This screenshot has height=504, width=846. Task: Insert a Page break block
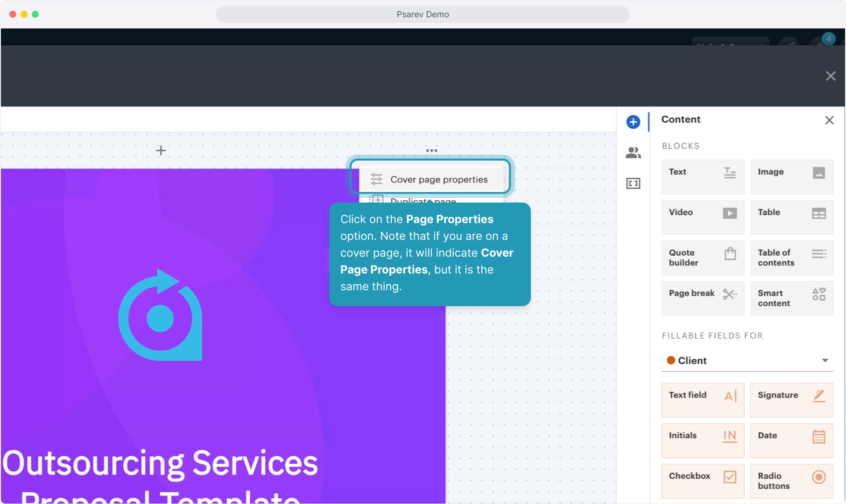point(702,298)
